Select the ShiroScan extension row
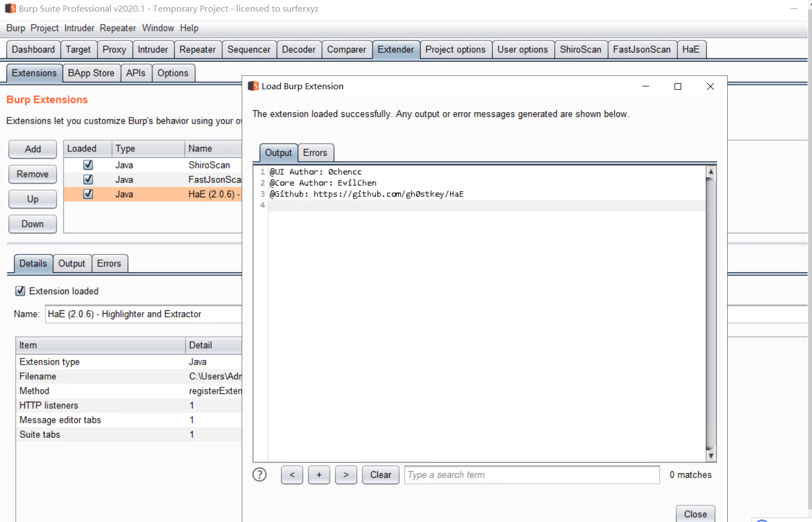812x522 pixels. [x=153, y=165]
